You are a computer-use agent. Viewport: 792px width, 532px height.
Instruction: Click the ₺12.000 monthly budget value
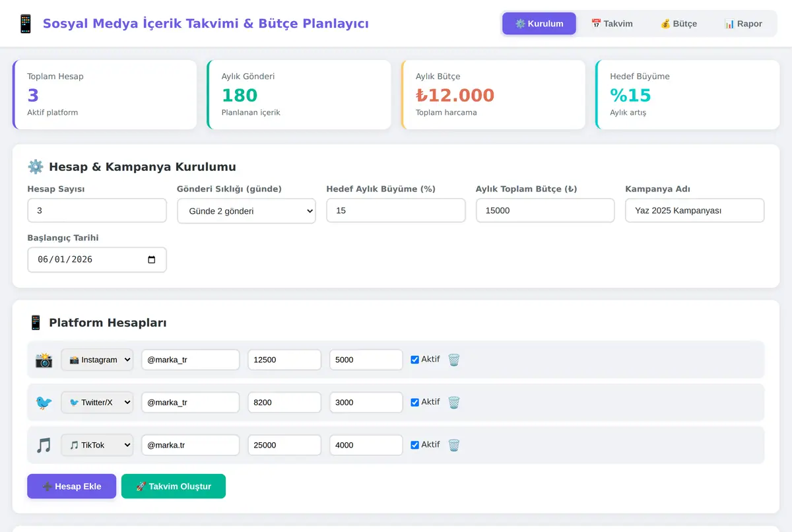pyautogui.click(x=455, y=95)
